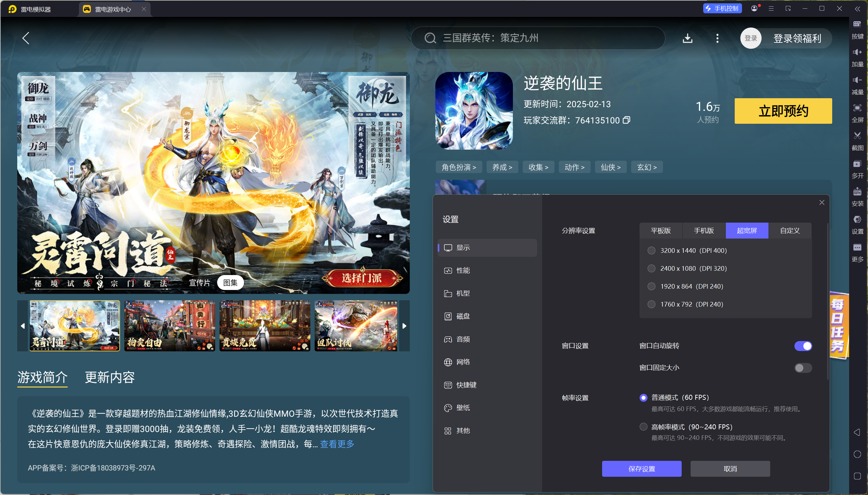Click the download manager icon in header
The height and width of the screenshot is (495, 868).
tap(687, 38)
